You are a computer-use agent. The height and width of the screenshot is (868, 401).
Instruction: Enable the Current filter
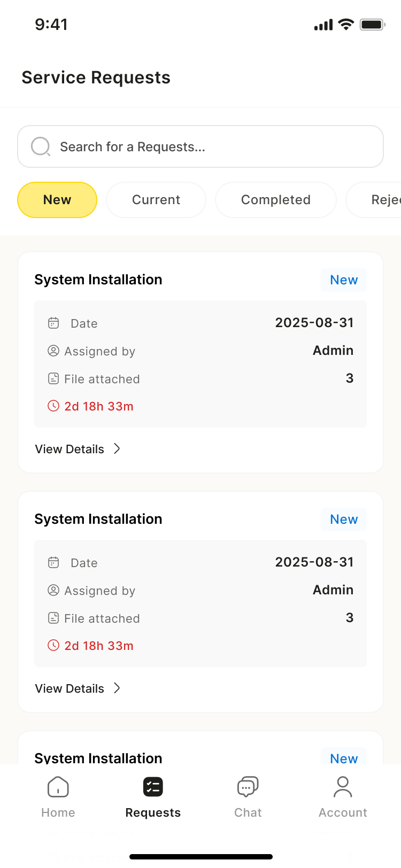pos(156,199)
